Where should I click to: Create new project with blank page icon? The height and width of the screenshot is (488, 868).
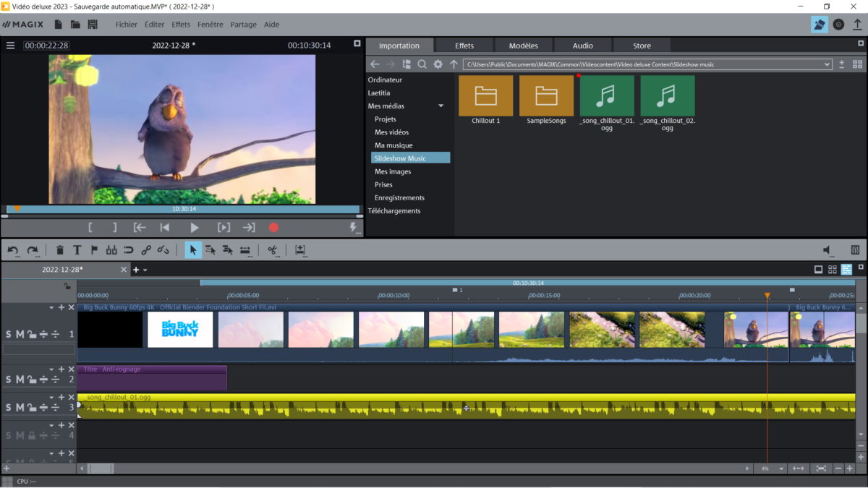(x=58, y=25)
